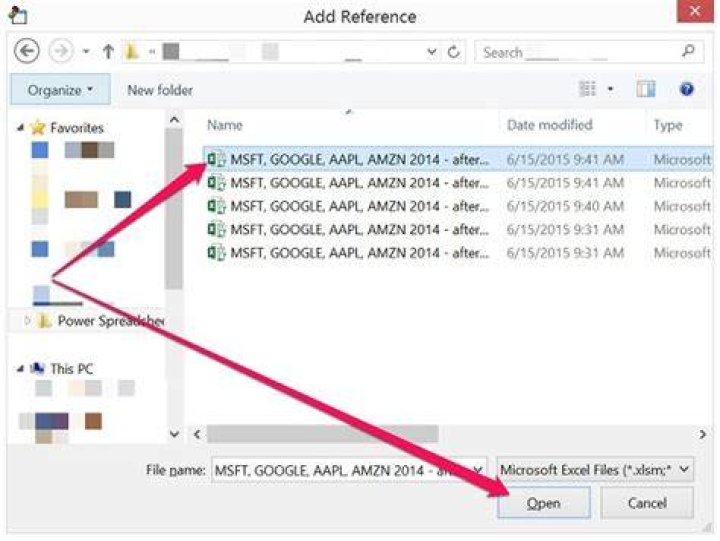Click horizontal scrollbar right arrow
Screen dimensions: 720x541
pos(702,434)
